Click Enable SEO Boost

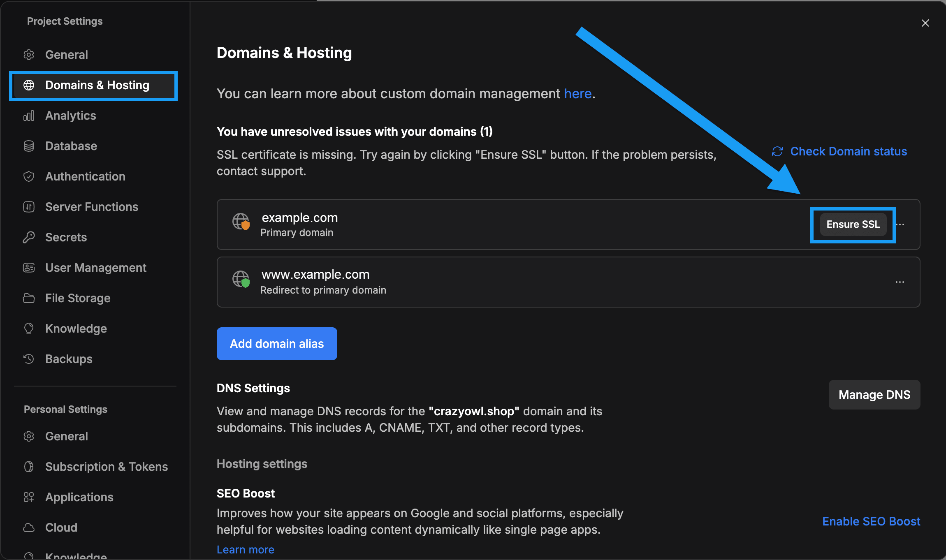(871, 521)
